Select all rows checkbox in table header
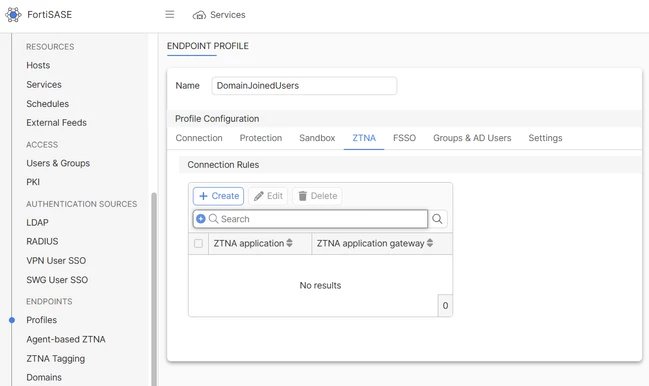This screenshot has height=386, width=649. coord(199,243)
